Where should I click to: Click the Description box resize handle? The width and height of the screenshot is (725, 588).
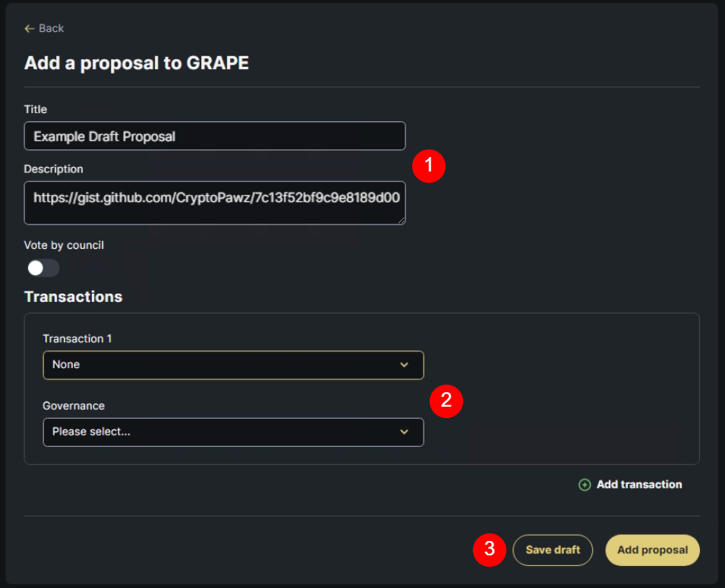[x=402, y=221]
